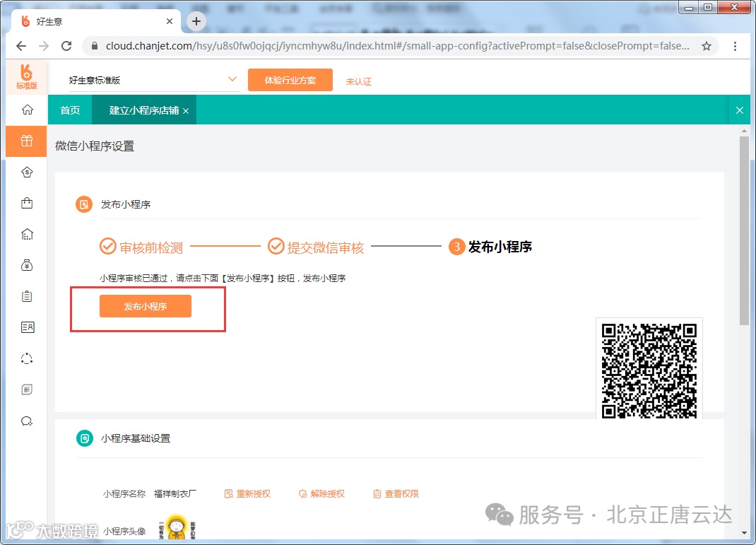Click the 好生意 标准版 logo
This screenshot has height=545, width=756.
(27, 77)
